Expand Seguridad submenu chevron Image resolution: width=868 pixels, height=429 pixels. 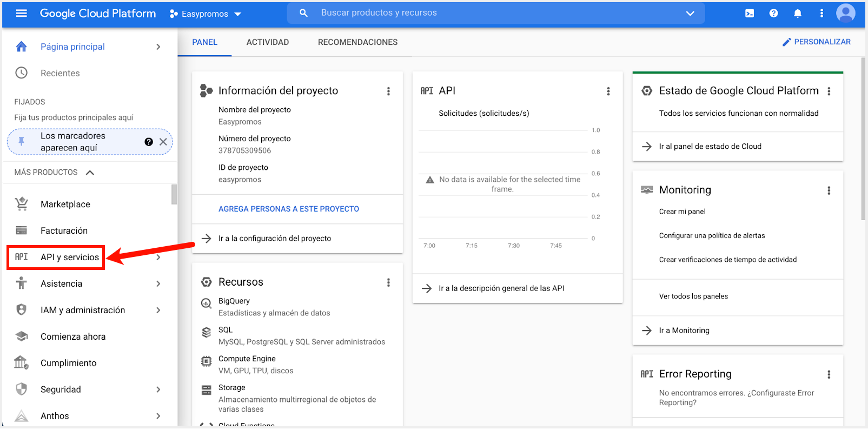coord(158,390)
